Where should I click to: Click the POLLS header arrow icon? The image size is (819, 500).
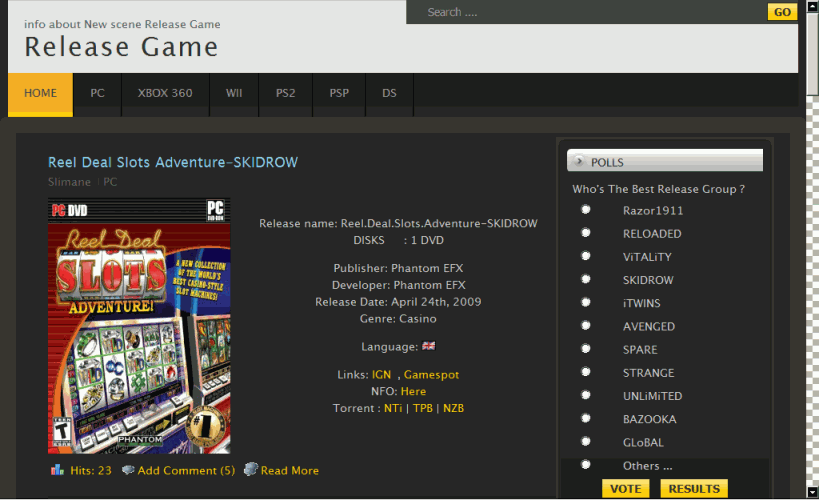tap(579, 161)
